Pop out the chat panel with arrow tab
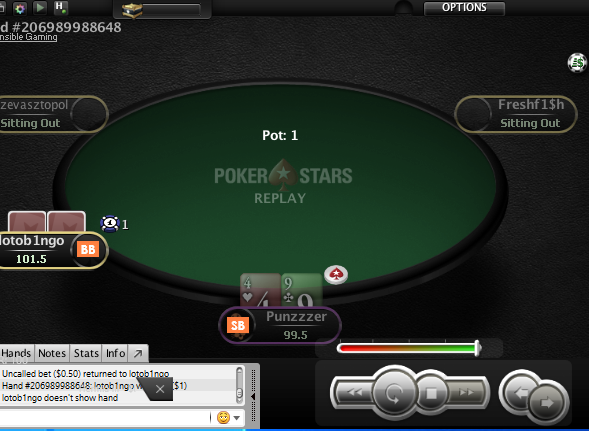Image resolution: width=589 pixels, height=431 pixels. pyautogui.click(x=138, y=353)
